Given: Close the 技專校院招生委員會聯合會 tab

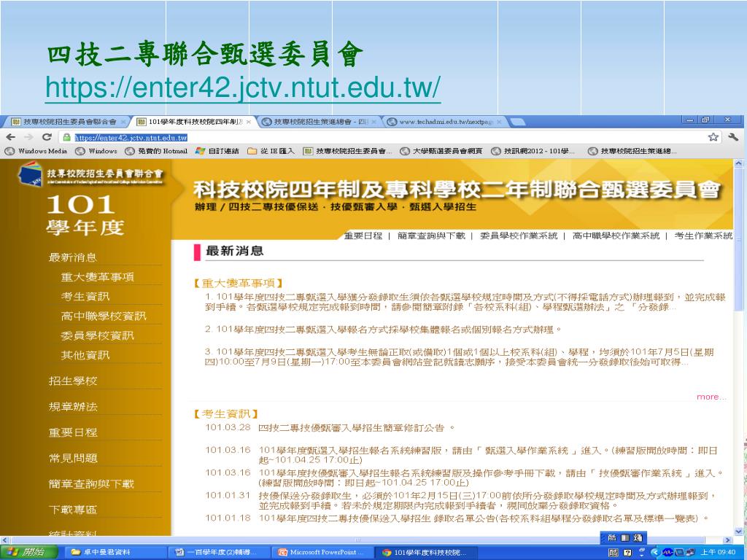Looking at the screenshot, I should 123,122.
